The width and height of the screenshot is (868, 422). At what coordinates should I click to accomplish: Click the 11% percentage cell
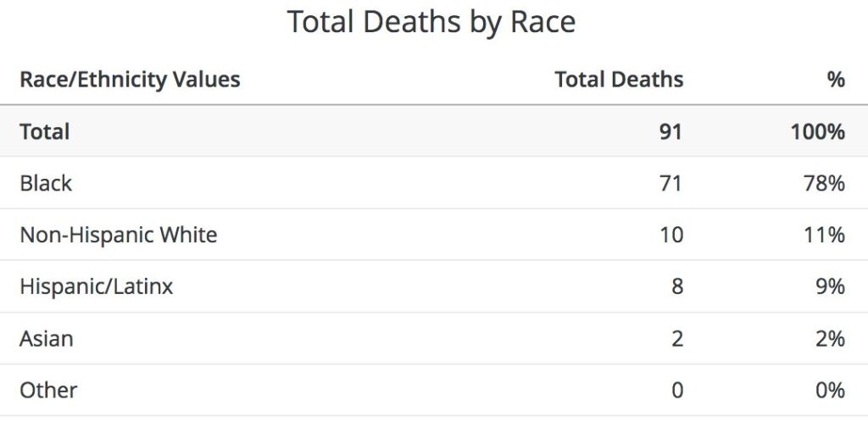pos(826,235)
